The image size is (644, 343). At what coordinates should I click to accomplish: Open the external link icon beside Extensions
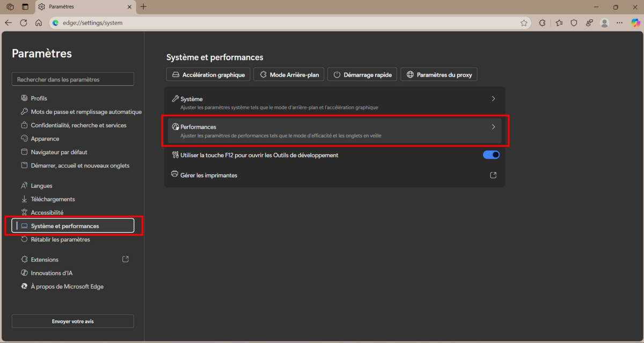point(126,259)
